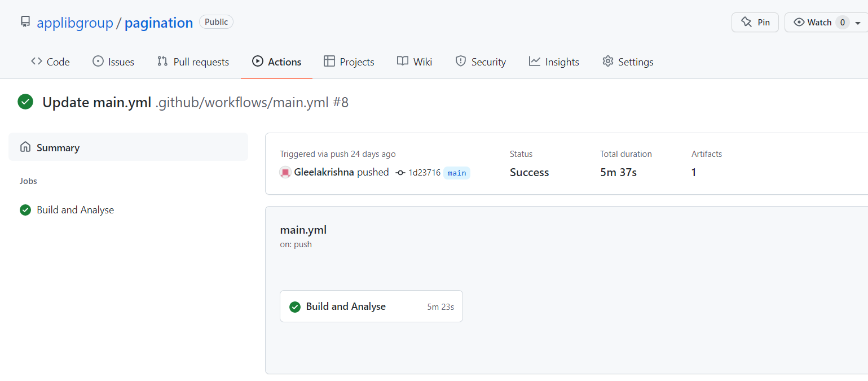The width and height of the screenshot is (868, 381).
Task: Click Gleelakrishna's avatar image
Action: (285, 172)
